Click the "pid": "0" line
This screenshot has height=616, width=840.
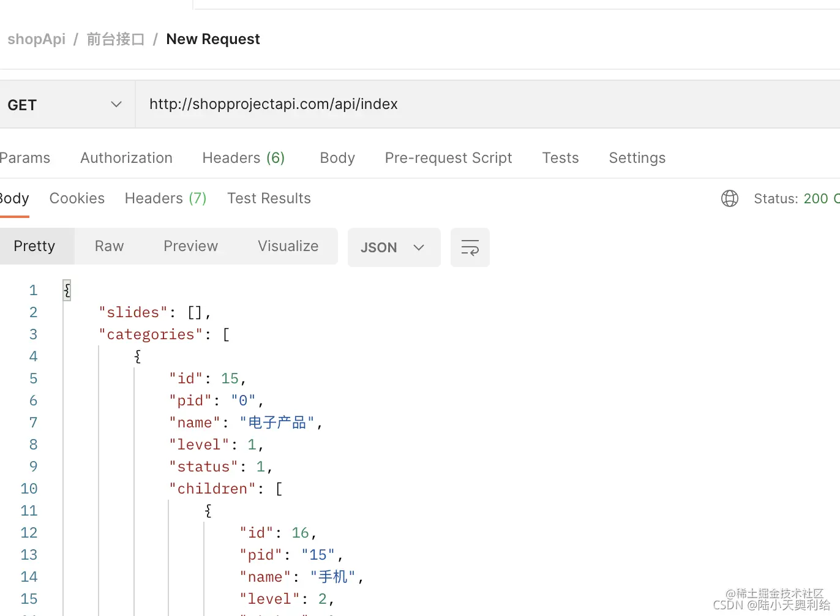click(217, 400)
